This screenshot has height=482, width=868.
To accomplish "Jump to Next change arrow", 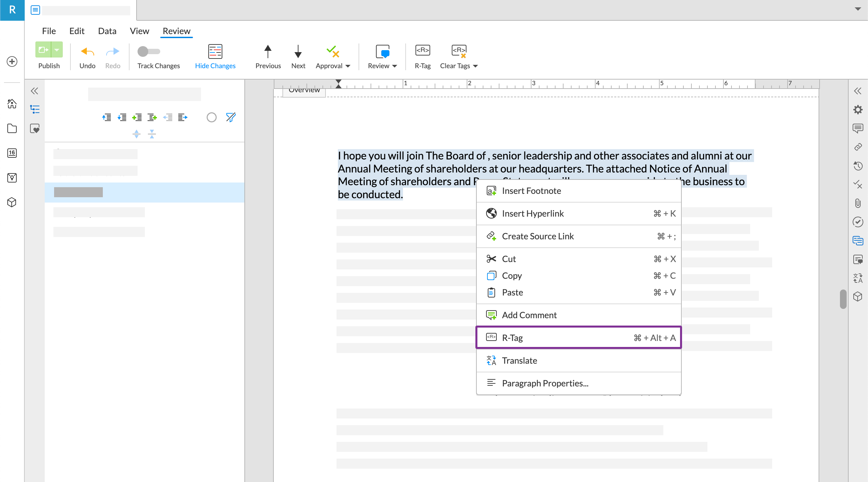I will tap(298, 51).
